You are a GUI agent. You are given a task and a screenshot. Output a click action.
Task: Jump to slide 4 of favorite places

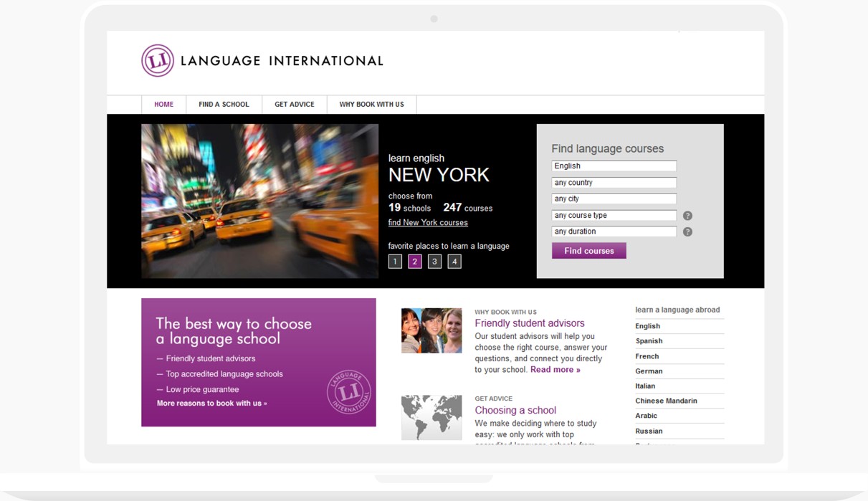(x=454, y=262)
